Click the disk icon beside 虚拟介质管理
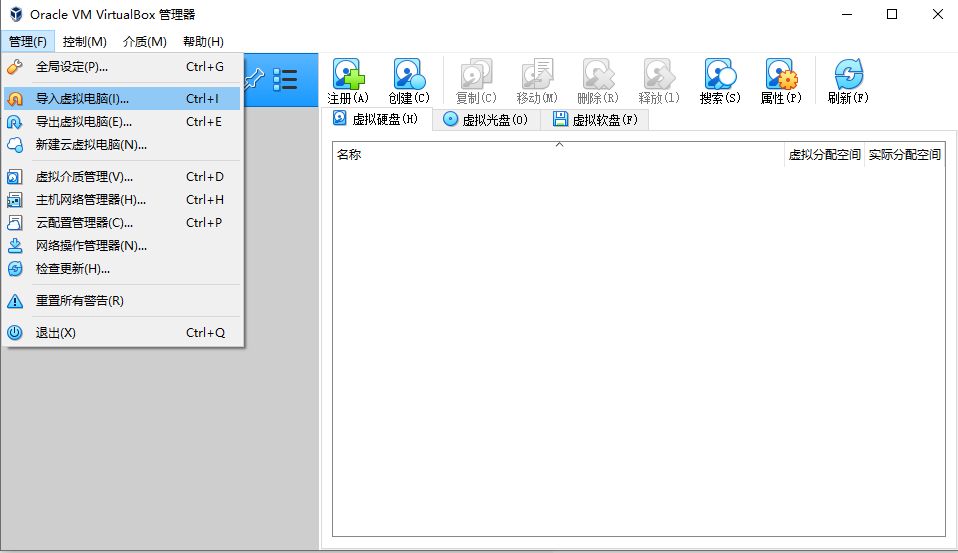Viewport: 958px width, 553px height. (15, 177)
